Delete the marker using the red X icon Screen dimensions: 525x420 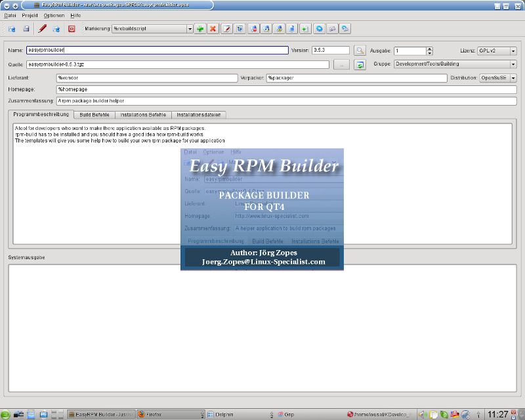(x=213, y=29)
